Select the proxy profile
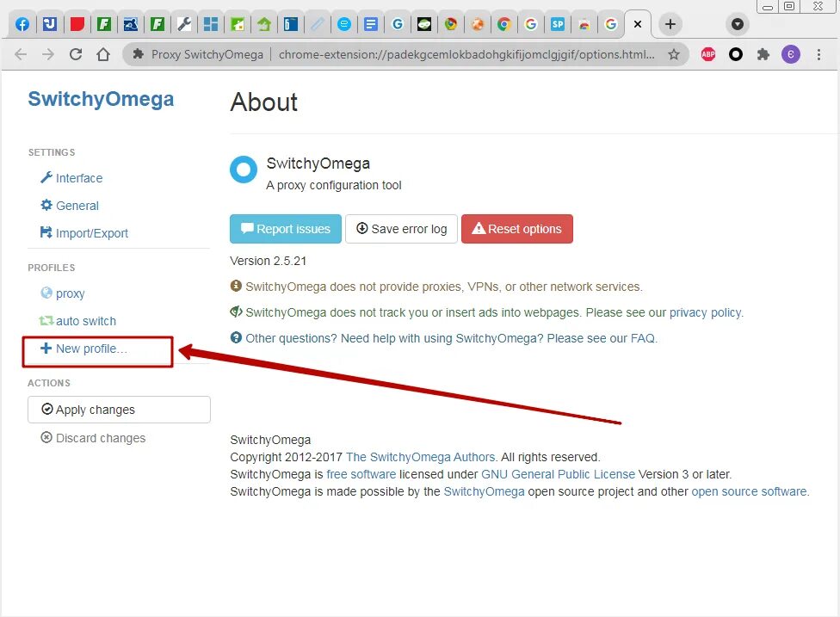 pyautogui.click(x=71, y=293)
